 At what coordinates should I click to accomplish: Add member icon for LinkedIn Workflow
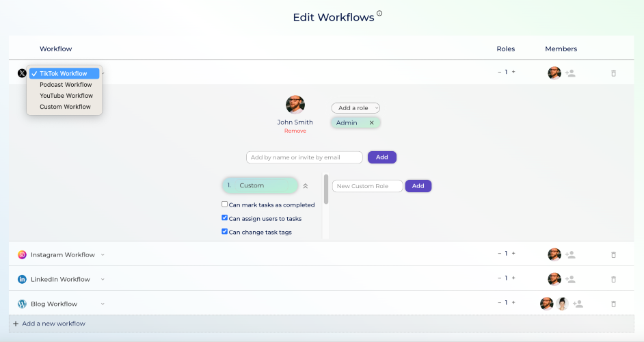tap(570, 280)
